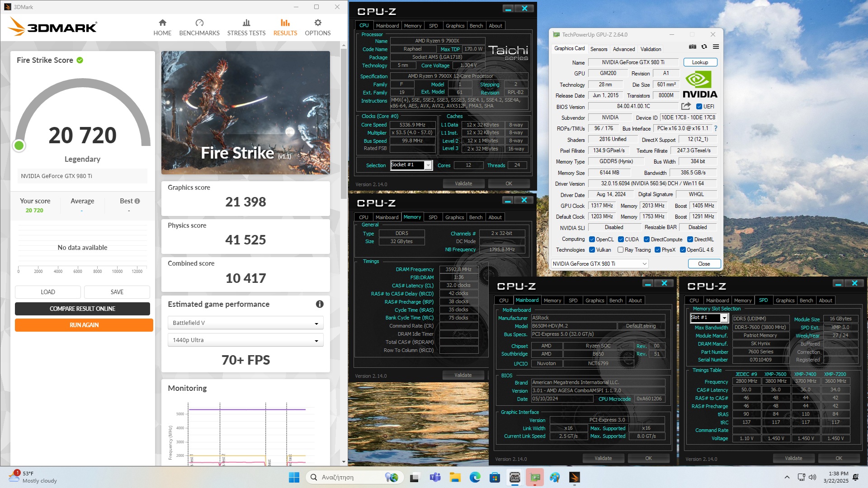Click LOAD button in 3DMark

(48, 292)
